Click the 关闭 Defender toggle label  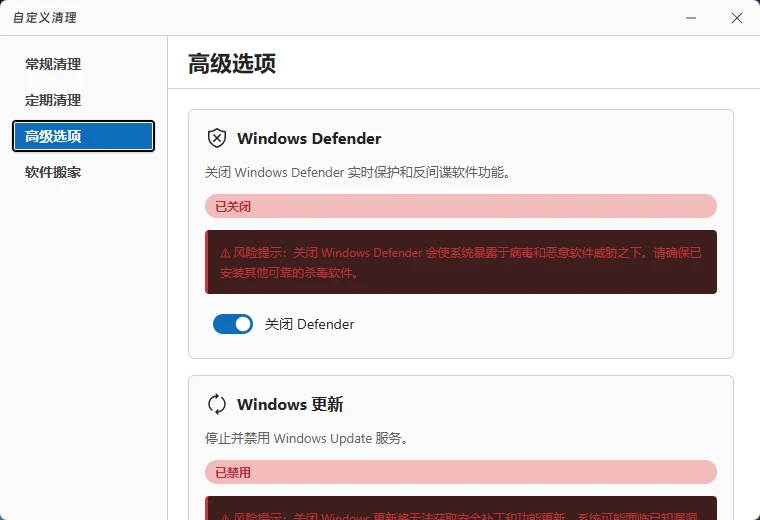point(309,324)
